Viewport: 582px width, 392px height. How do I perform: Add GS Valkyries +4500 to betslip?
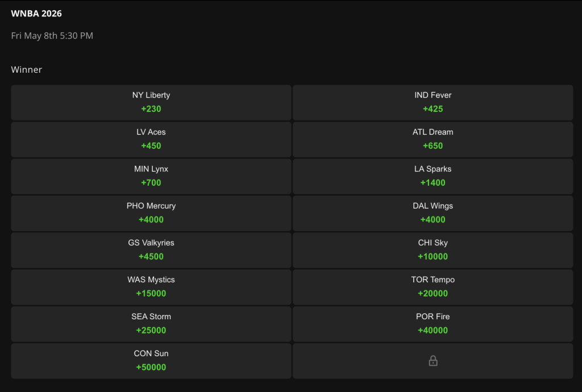151,251
